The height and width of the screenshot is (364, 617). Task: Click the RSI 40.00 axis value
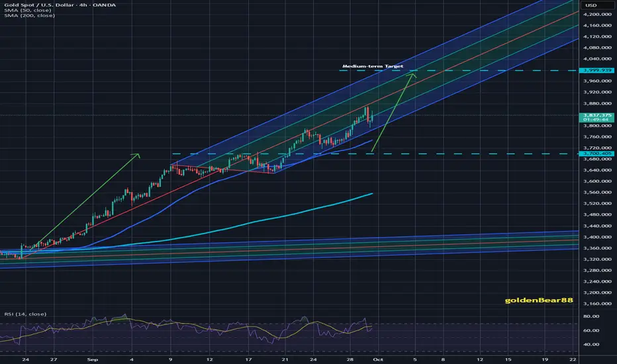(591, 344)
